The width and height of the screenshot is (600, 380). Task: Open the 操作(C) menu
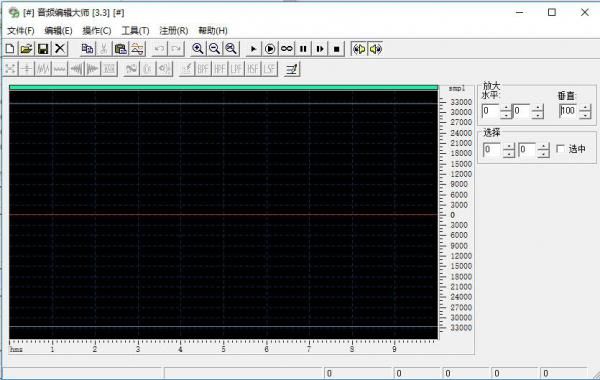click(97, 31)
